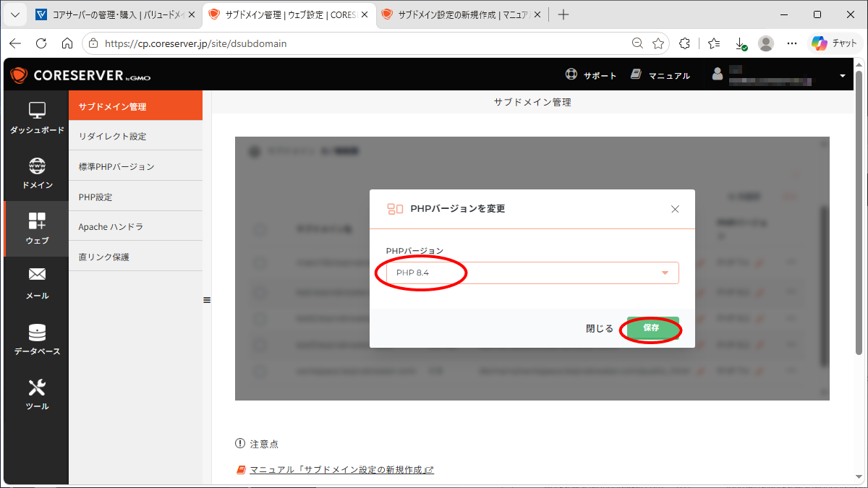Screen dimensions: 868x488
Task: Open the Domain section icon
Action: (x=37, y=166)
